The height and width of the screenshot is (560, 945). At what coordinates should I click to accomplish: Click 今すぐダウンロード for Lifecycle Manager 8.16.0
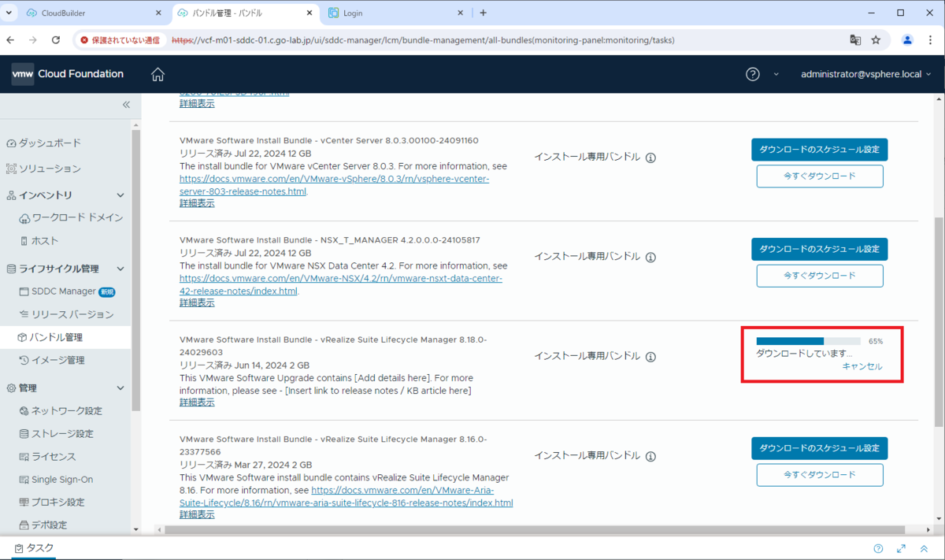820,475
